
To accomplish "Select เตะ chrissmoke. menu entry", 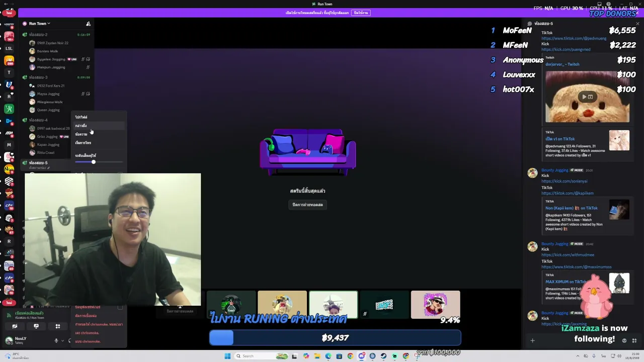I will pyautogui.click(x=99, y=333).
